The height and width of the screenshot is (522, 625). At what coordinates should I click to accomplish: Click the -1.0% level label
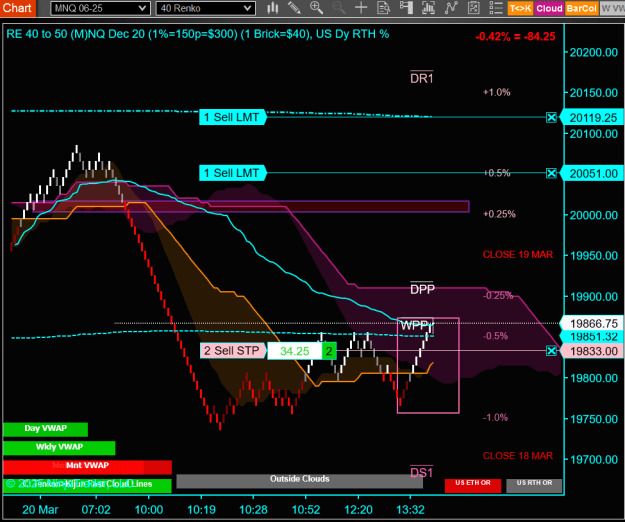click(495, 418)
